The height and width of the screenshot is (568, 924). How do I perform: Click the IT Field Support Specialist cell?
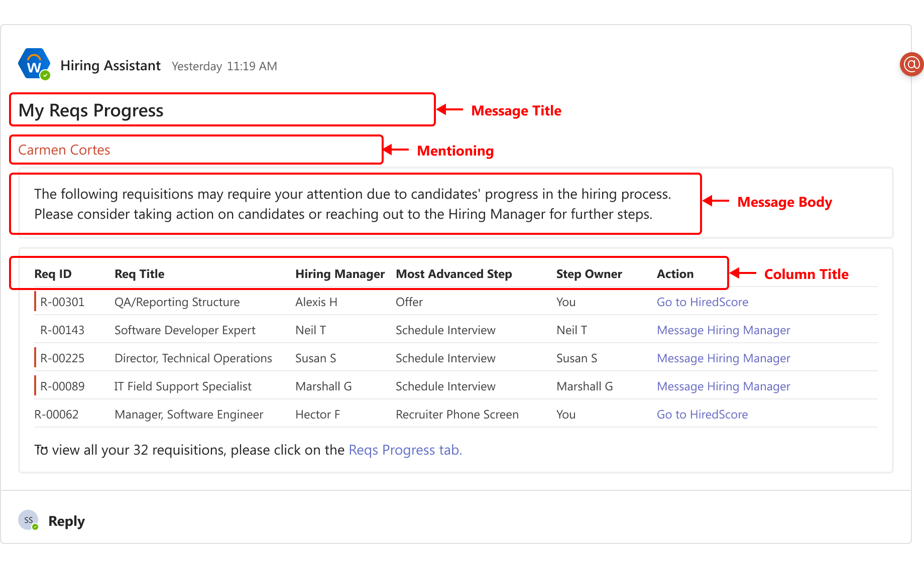click(183, 386)
